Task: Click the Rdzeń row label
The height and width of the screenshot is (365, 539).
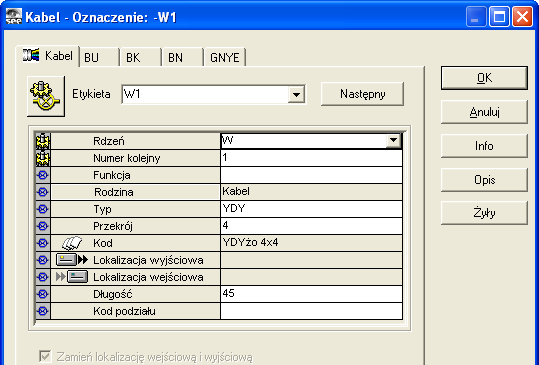Action: click(109, 141)
